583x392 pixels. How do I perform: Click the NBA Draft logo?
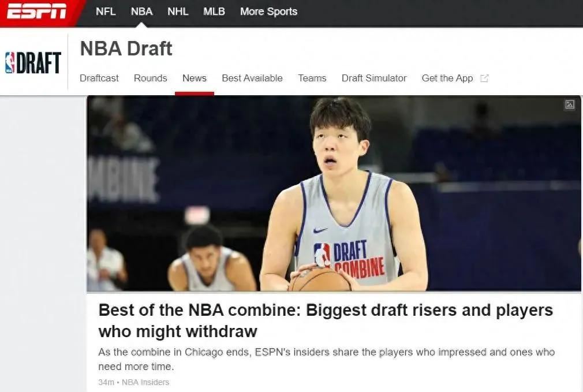pyautogui.click(x=33, y=62)
